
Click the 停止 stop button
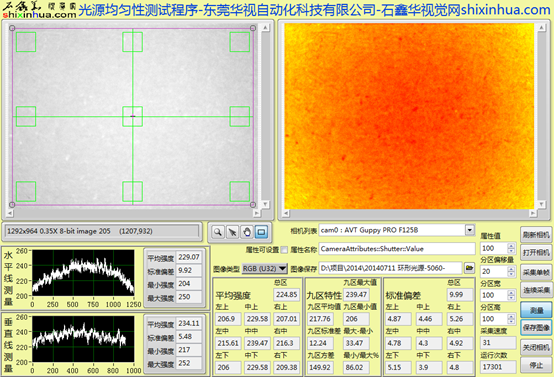pos(536,365)
